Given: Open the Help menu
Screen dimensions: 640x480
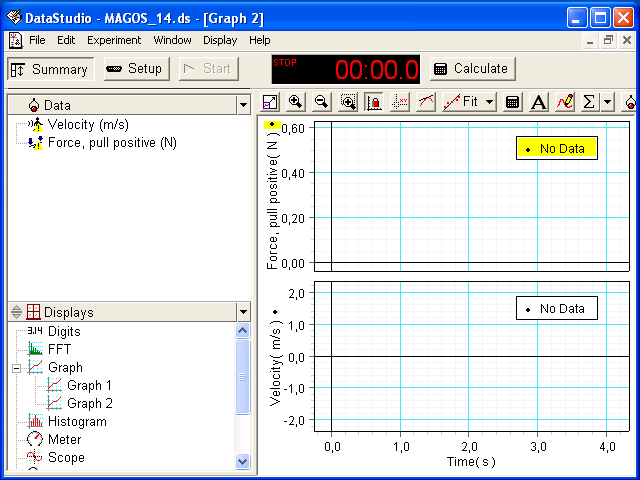Looking at the screenshot, I should (260, 40).
